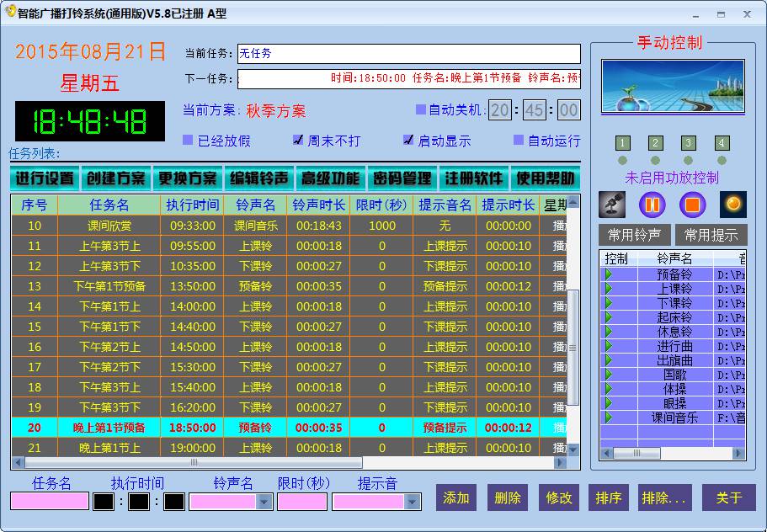Enable the 自动关机 checkbox
767x532 pixels.
tap(421, 109)
